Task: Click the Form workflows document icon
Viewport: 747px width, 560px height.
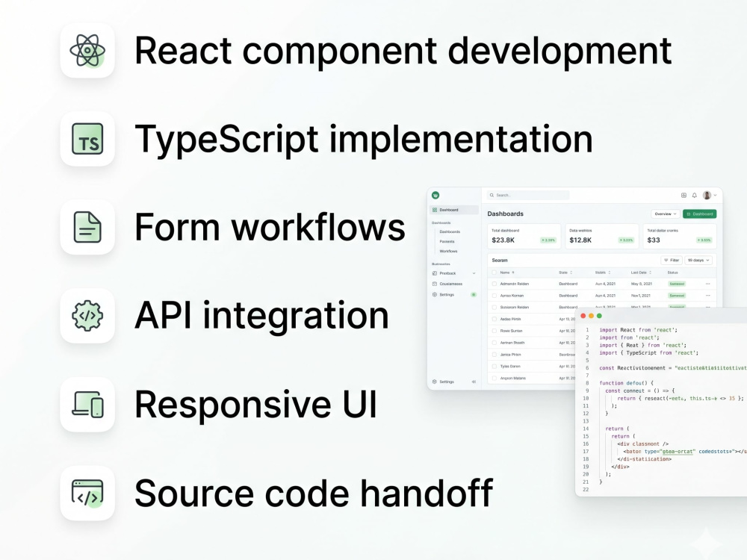Action: (87, 227)
